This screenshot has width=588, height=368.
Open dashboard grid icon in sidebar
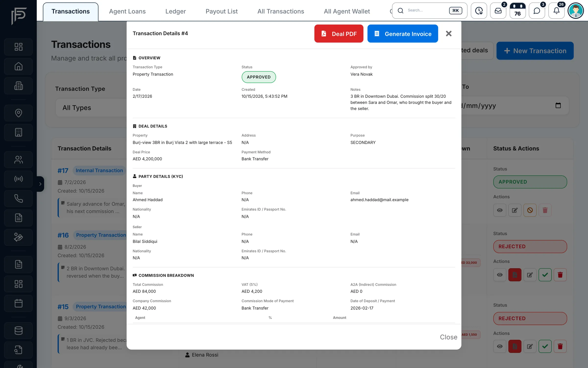18,47
